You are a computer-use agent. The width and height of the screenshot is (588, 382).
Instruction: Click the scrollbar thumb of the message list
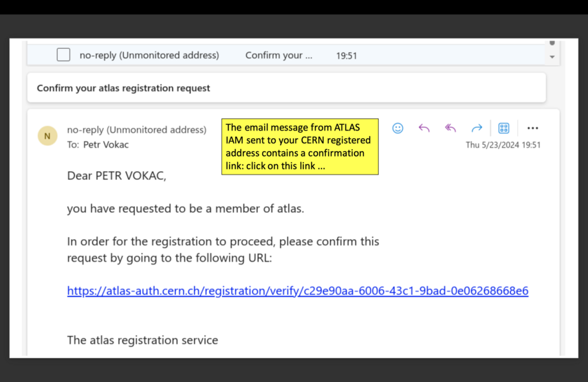(x=552, y=44)
